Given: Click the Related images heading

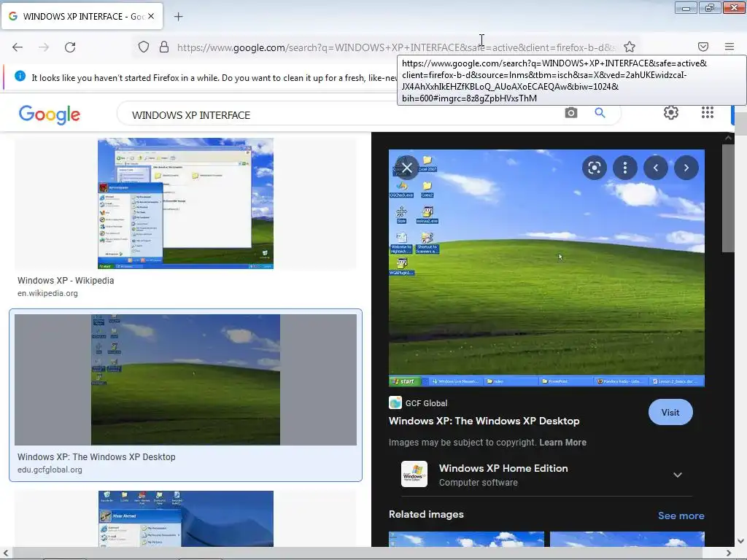Looking at the screenshot, I should tap(426, 514).
